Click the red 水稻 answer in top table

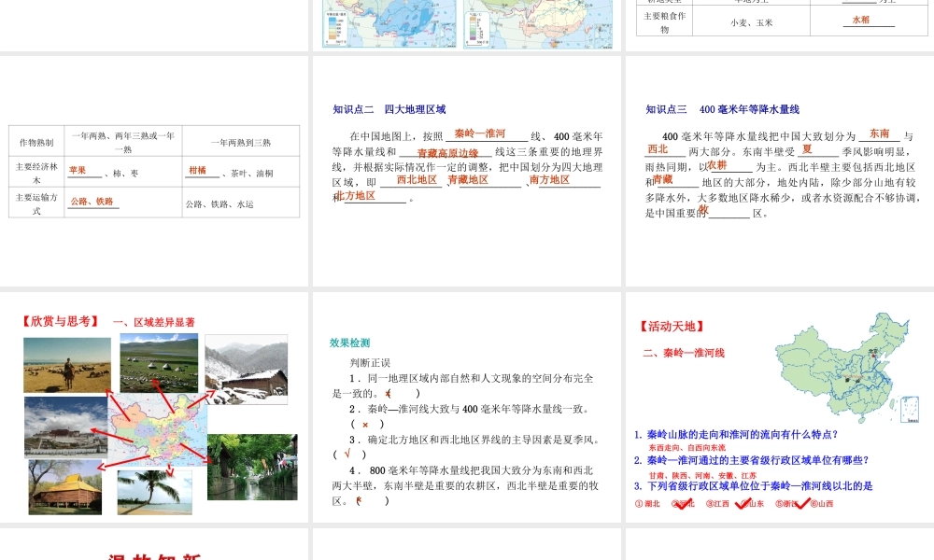(x=861, y=20)
